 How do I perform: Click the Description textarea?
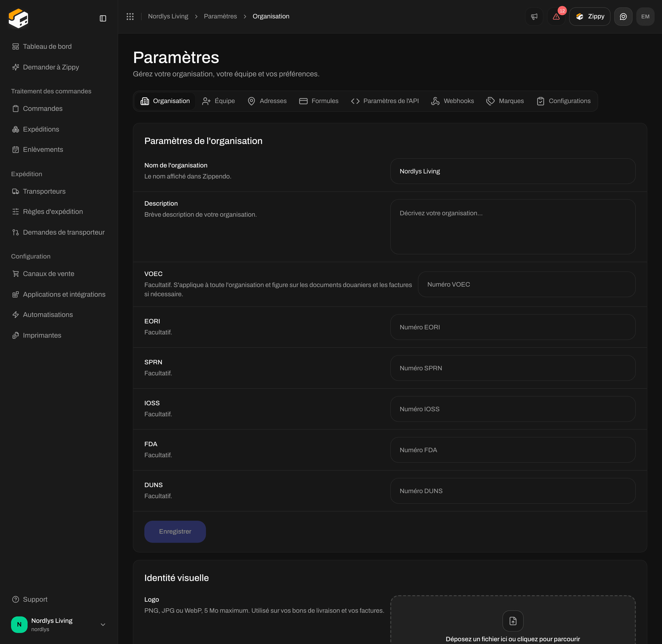pos(513,227)
